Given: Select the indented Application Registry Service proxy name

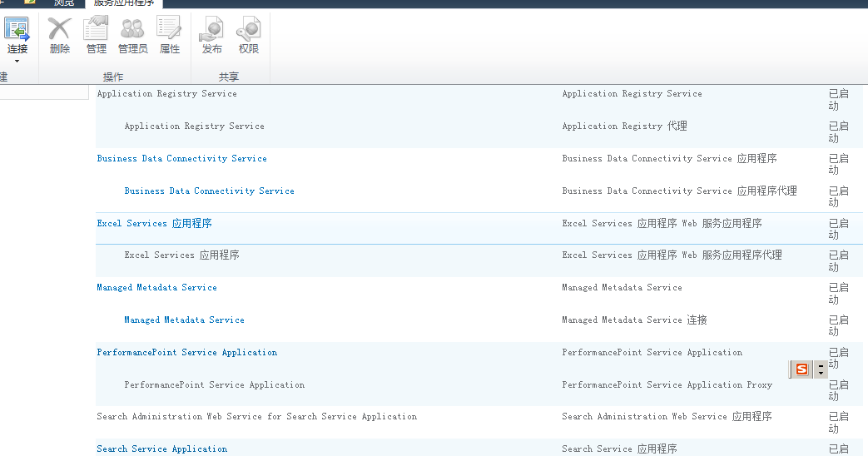Looking at the screenshot, I should 194,126.
